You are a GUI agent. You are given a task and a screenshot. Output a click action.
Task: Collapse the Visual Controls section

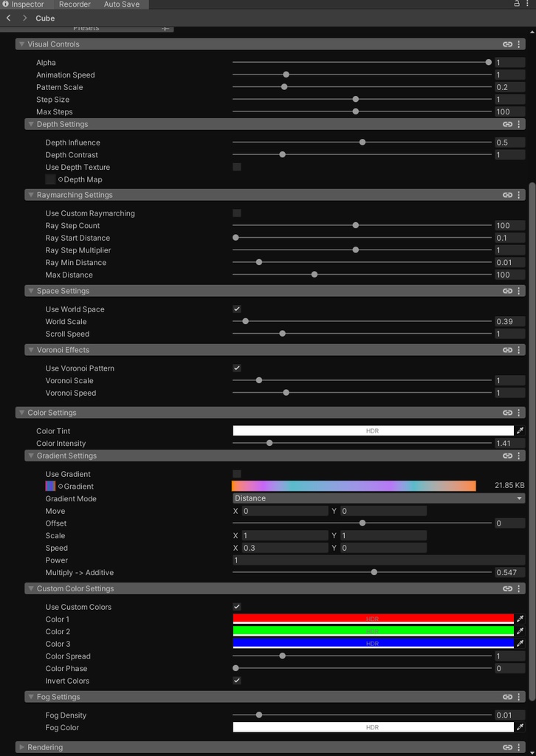pyautogui.click(x=21, y=44)
